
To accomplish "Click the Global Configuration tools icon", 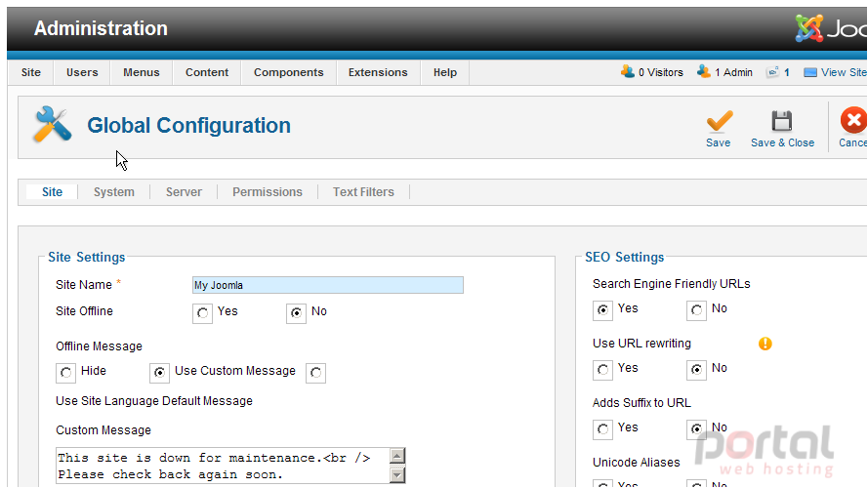I will 52,125.
